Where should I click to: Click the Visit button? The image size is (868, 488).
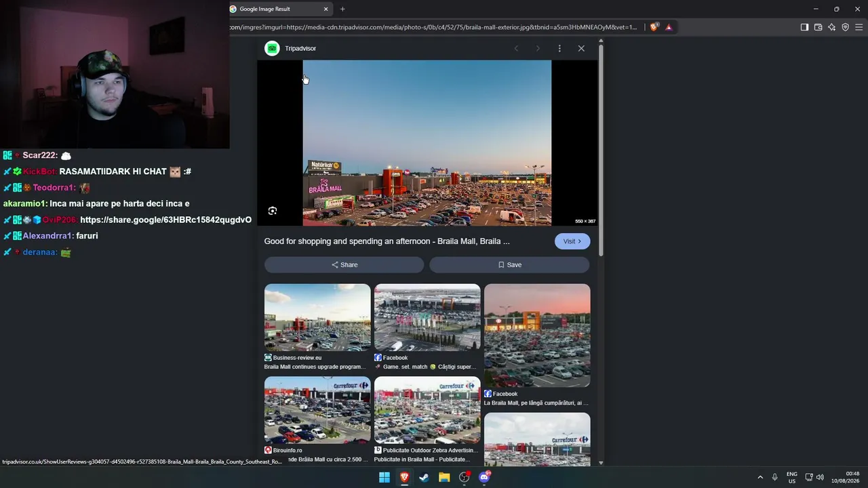(x=572, y=241)
